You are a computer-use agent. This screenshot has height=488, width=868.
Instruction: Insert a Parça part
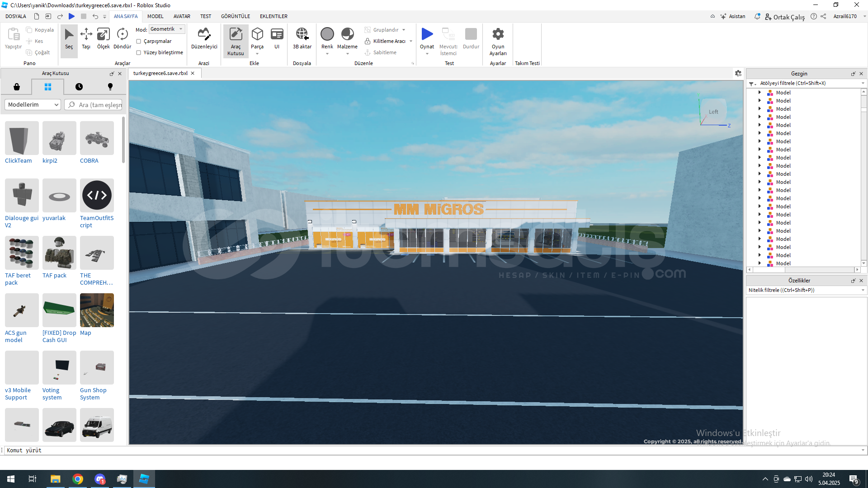click(x=257, y=38)
